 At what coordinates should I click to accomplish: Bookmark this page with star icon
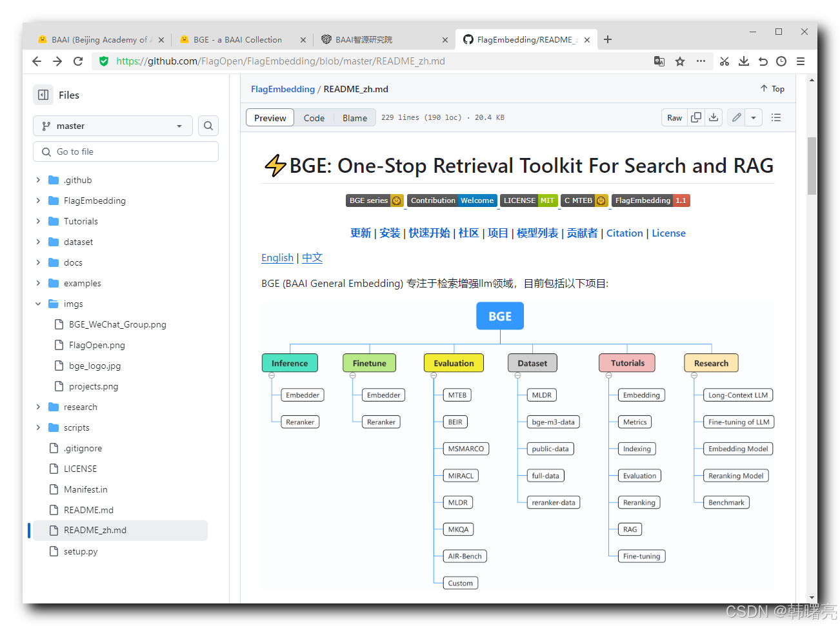click(x=680, y=61)
